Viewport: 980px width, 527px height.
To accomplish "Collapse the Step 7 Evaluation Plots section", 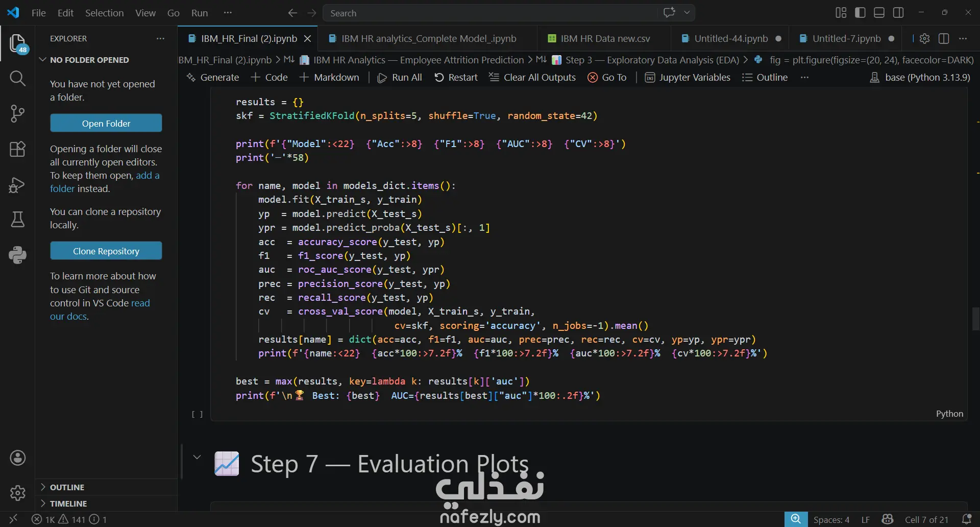I will click(197, 457).
